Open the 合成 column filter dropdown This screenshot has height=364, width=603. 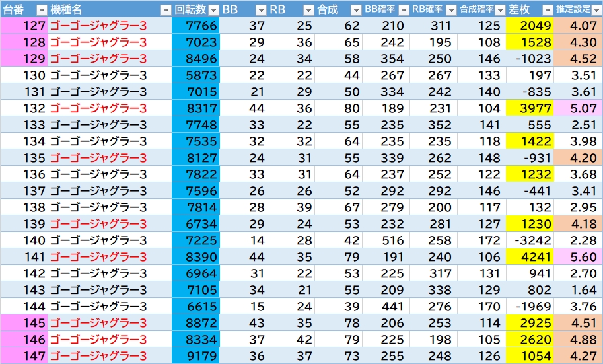pyautogui.click(x=357, y=10)
